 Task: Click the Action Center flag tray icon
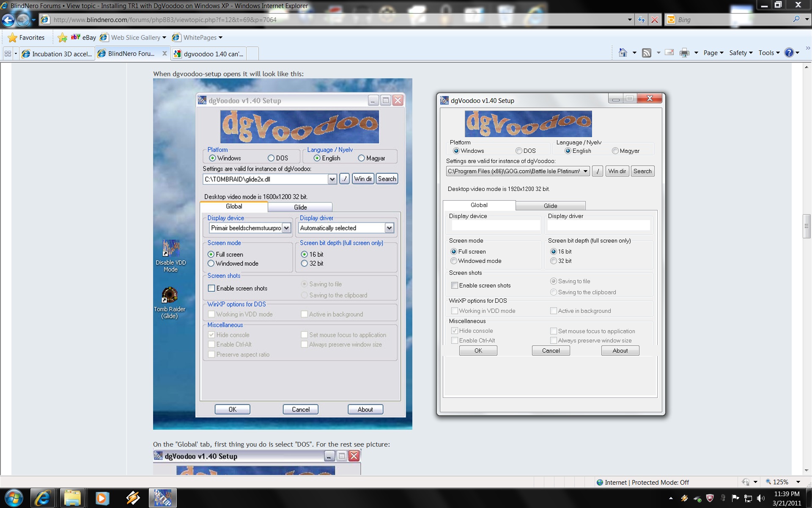coord(735,498)
